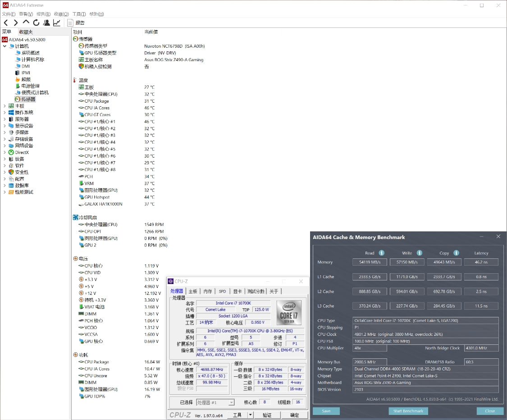Open the 工具(T) menu
This screenshot has width=507, height=420.
tap(79, 14)
